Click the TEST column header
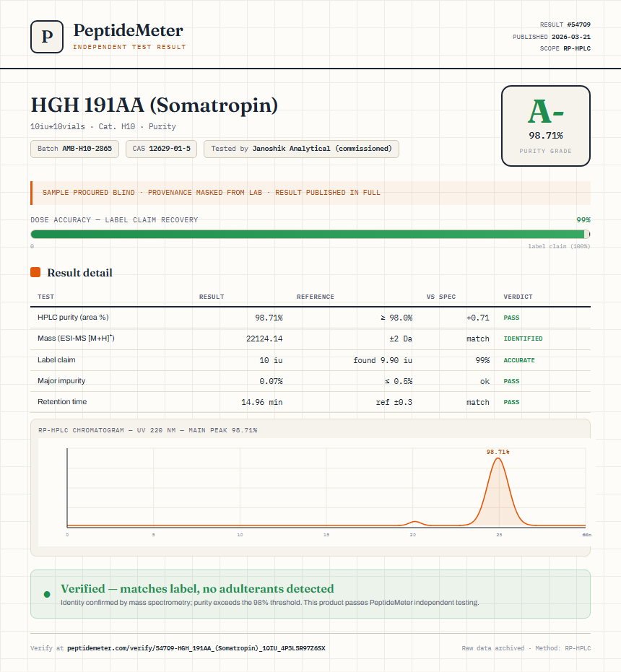The image size is (621, 672). click(x=46, y=297)
